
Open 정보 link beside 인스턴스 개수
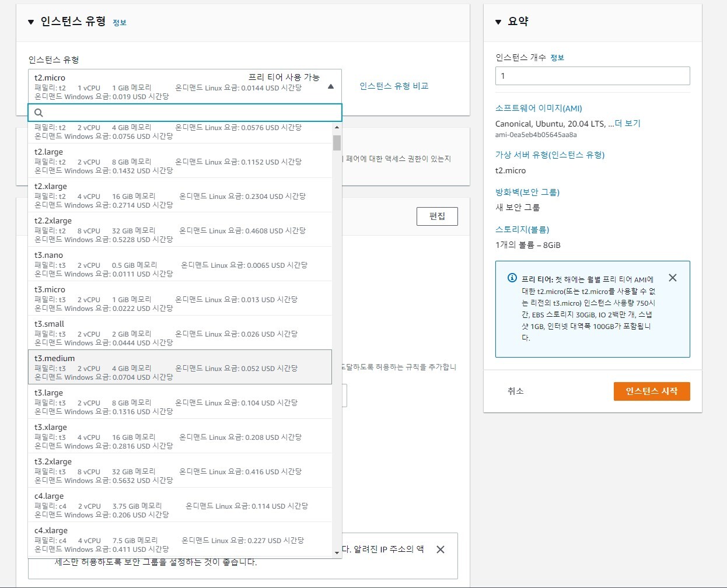[557, 58]
